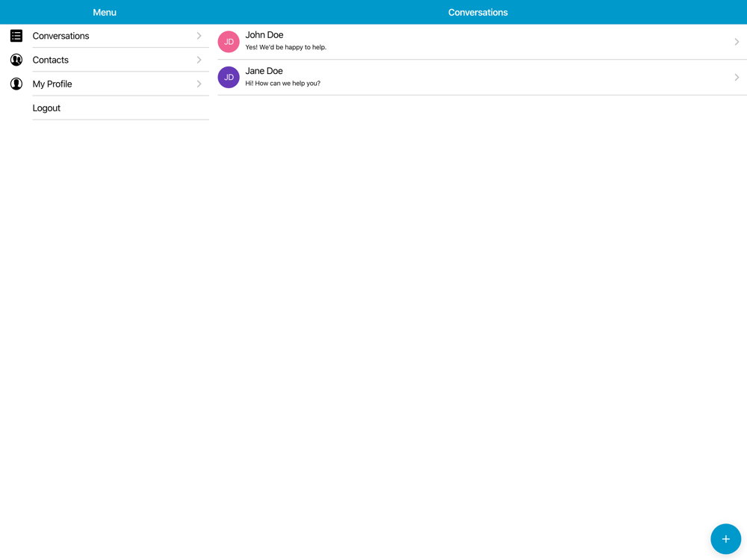Click the My Profile person icon

click(x=16, y=84)
